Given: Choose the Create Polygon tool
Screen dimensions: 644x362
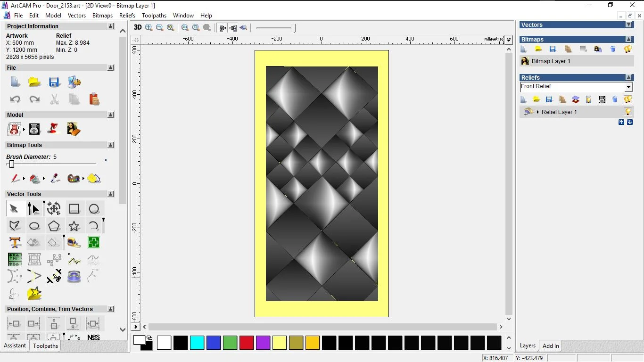Looking at the screenshot, I should pos(54,226).
